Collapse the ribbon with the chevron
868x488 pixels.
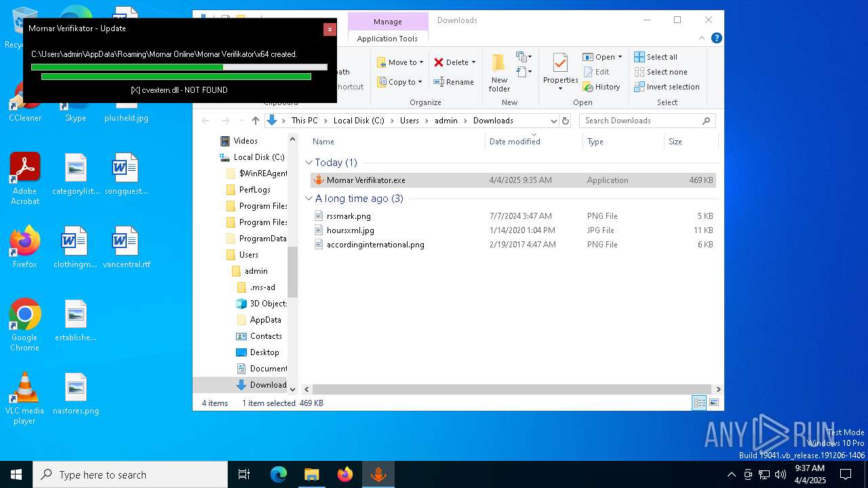click(702, 38)
